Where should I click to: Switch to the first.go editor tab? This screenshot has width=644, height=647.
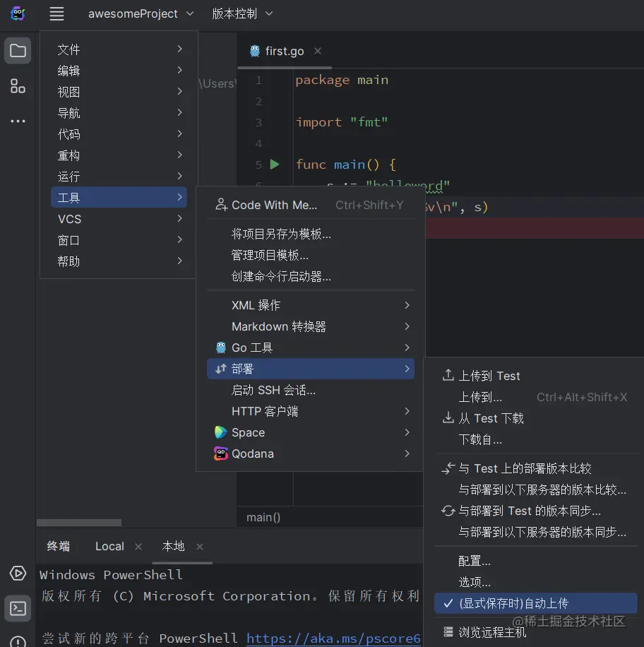click(285, 51)
